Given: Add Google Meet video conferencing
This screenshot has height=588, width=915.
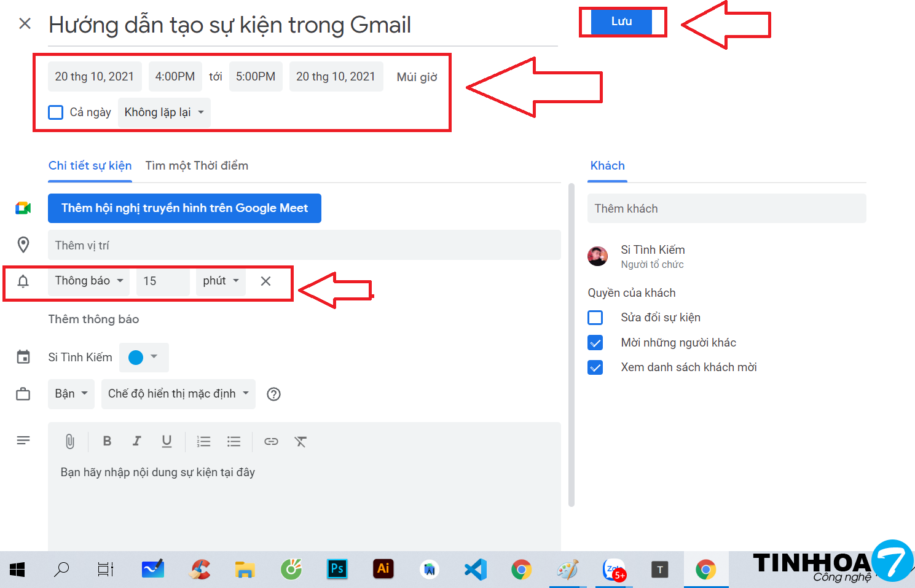Looking at the screenshot, I should tap(184, 208).
